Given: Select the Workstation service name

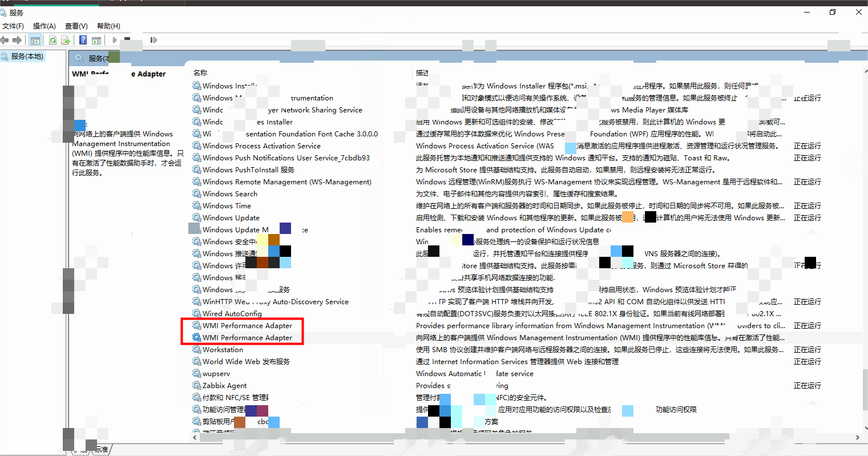Looking at the screenshot, I should [223, 350].
